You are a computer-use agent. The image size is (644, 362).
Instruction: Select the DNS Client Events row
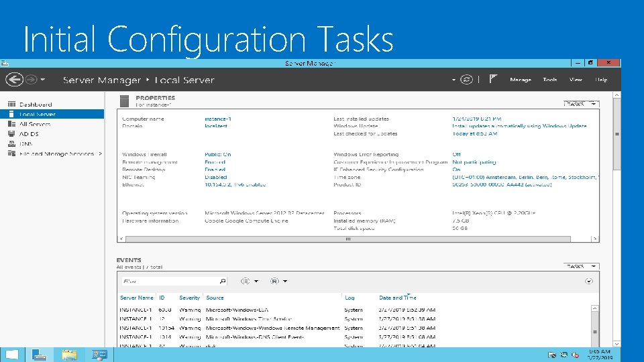coord(354,337)
